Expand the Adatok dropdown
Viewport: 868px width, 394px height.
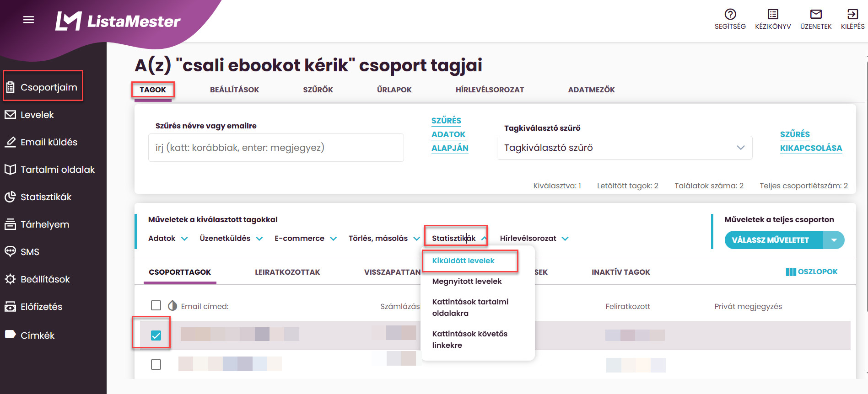click(x=168, y=238)
